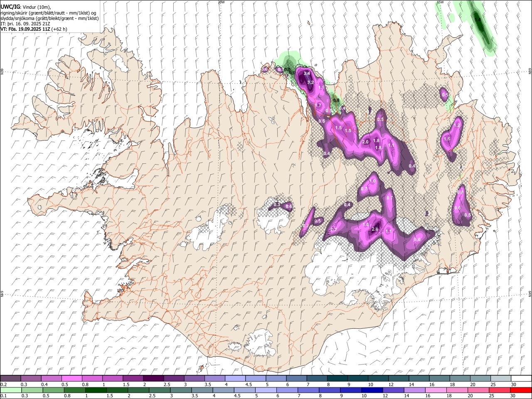532x399 pixels.
Task: Pick the darkest purple 2 swatch in purple legend
Action: click(x=153, y=379)
